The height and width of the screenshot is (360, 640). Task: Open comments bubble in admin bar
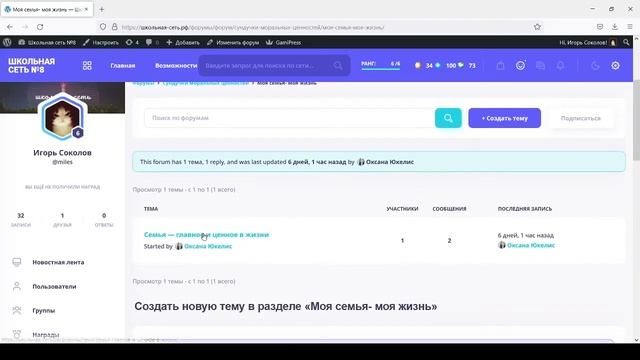152,42
